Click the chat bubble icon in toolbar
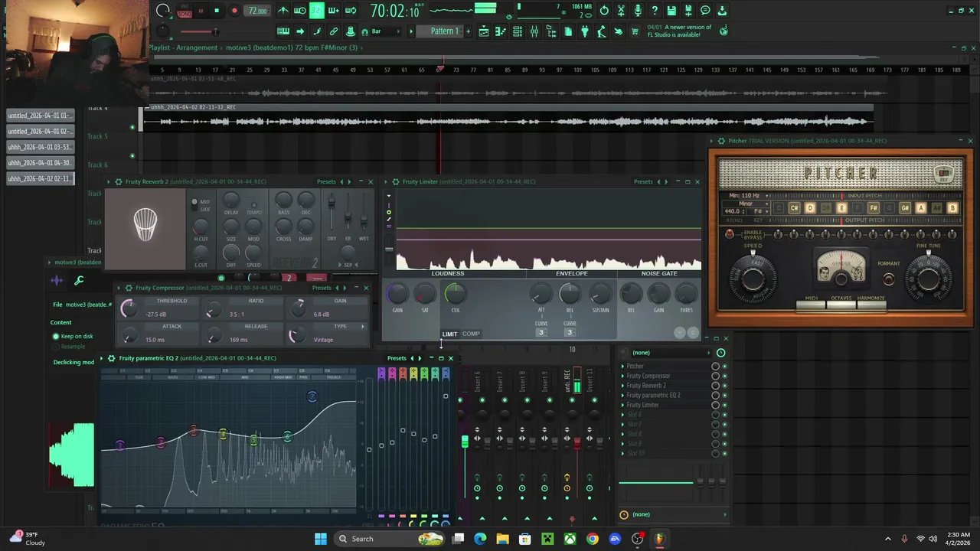 705,11
